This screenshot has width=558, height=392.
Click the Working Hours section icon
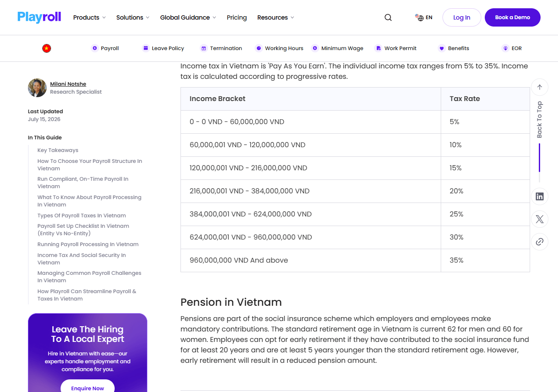pyautogui.click(x=259, y=48)
